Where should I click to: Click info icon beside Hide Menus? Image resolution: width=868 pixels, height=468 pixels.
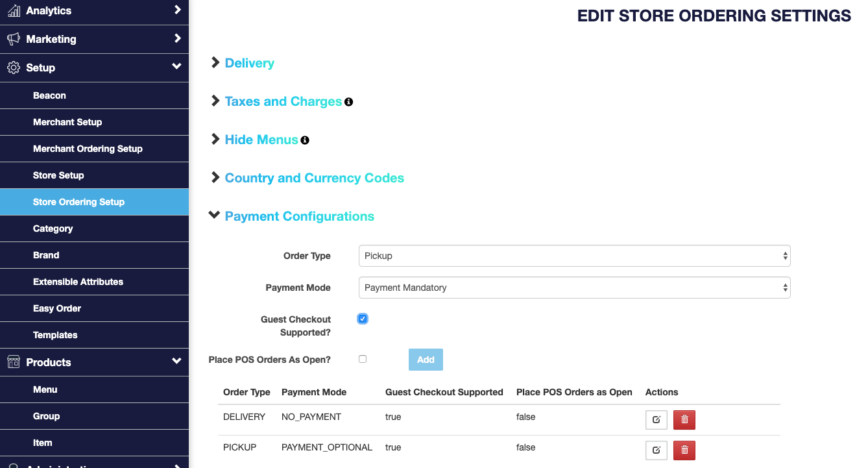coord(305,140)
